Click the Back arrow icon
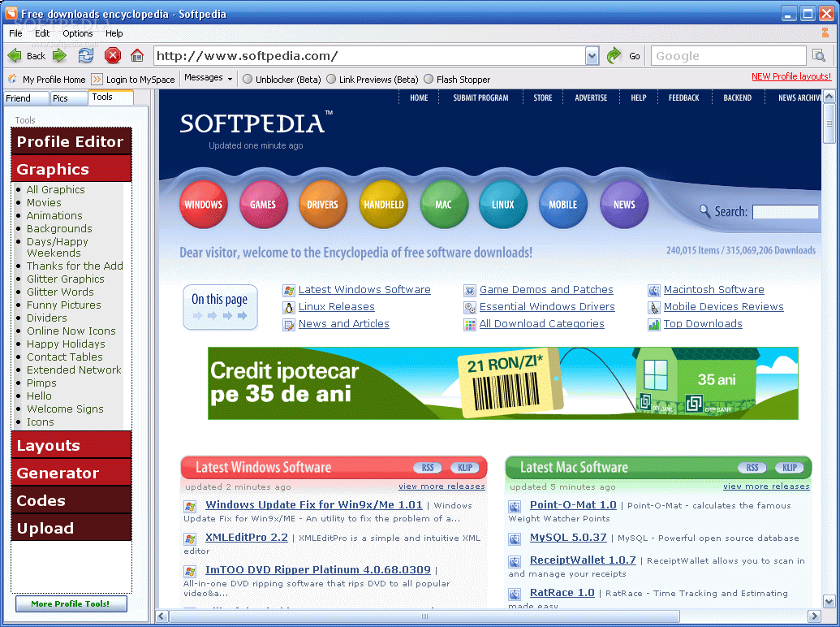Image resolution: width=840 pixels, height=627 pixels. click(x=15, y=56)
